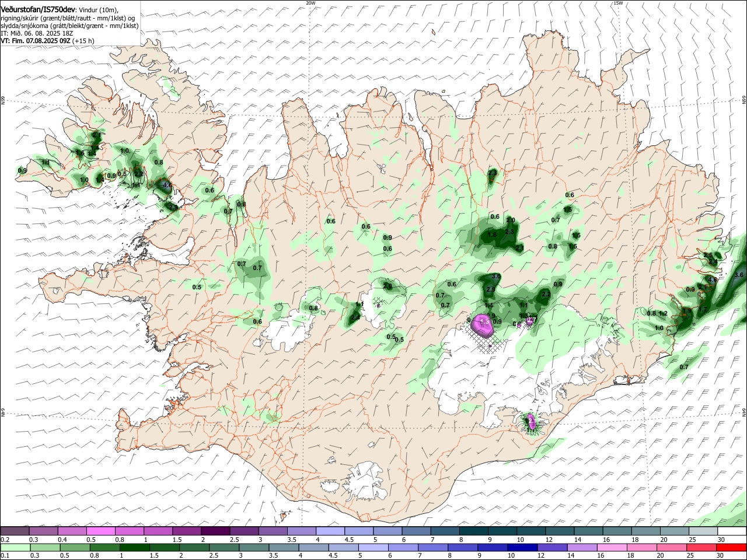The image size is (747, 560).
Task: Select the lavender swatch labeled 4 in the upper legend row
Action: (x=330, y=531)
